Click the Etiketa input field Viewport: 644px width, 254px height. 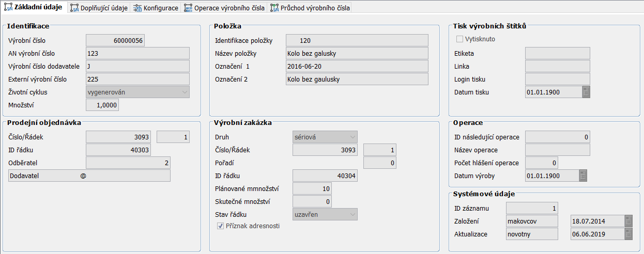pyautogui.click(x=557, y=54)
